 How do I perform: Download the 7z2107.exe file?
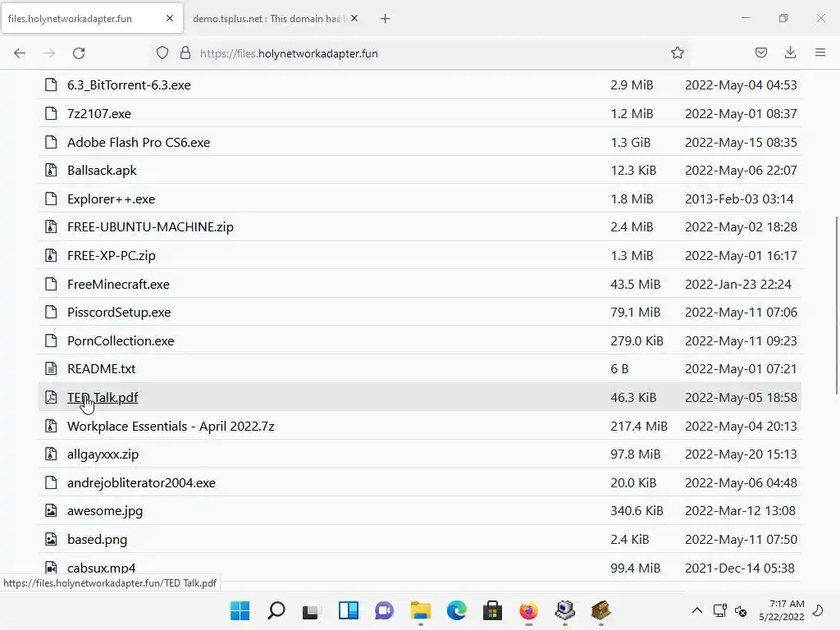tap(99, 113)
